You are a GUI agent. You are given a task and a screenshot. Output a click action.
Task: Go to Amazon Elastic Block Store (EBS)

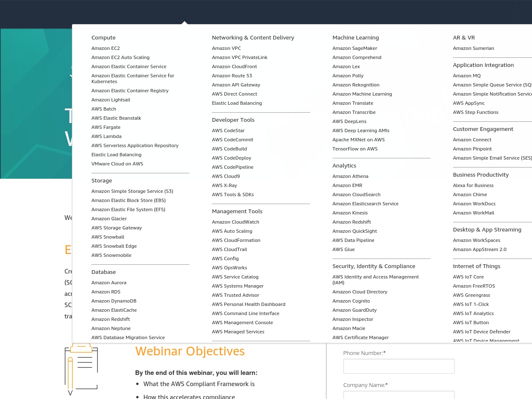tap(128, 200)
